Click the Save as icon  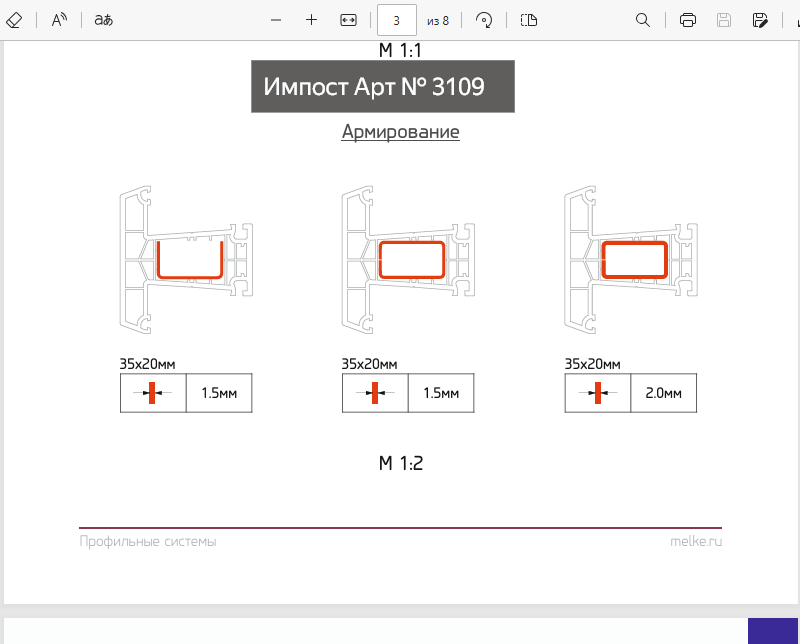tap(761, 20)
